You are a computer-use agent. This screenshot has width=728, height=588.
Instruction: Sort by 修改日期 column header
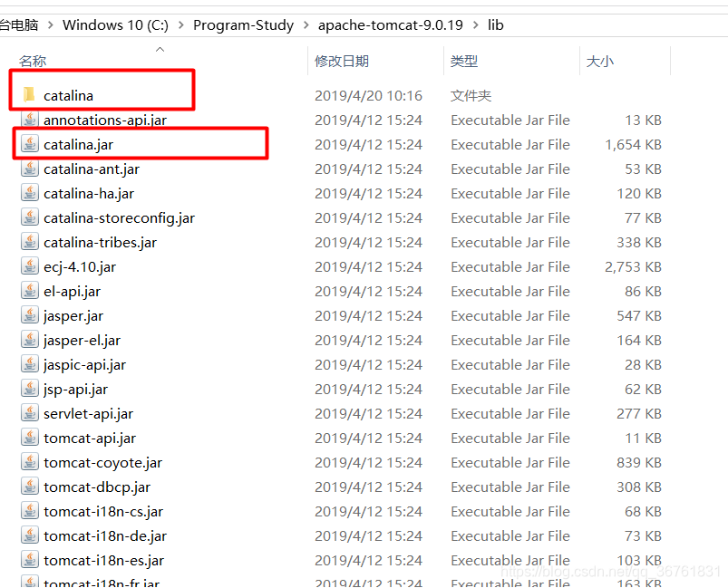342,61
